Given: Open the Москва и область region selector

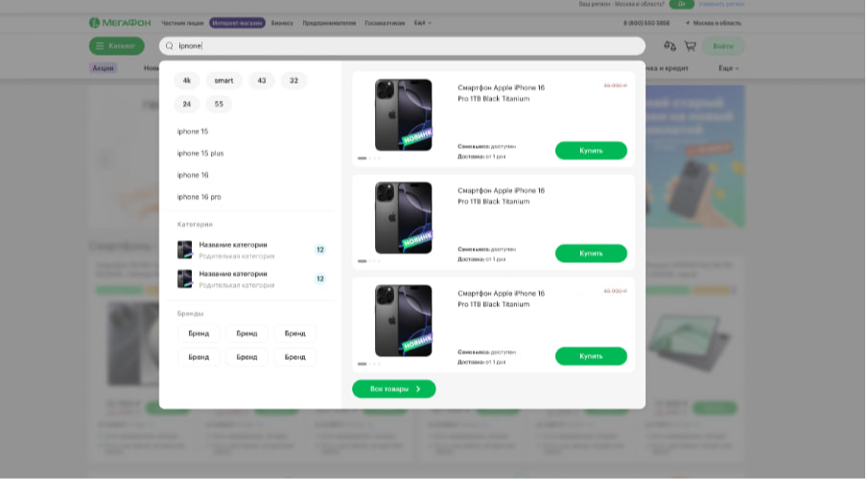Looking at the screenshot, I should click(713, 22).
